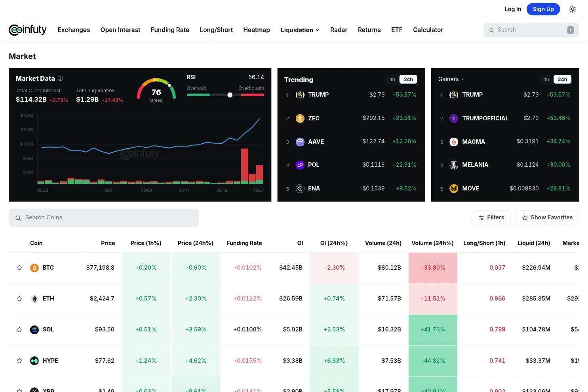Click the Bitcoin coin icon
The width and height of the screenshot is (588, 392).
(x=34, y=268)
